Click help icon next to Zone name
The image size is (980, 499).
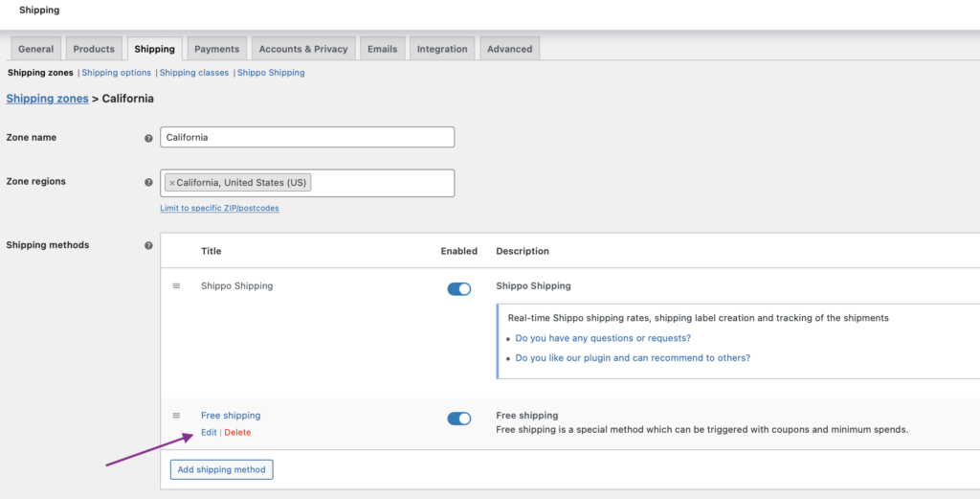(x=148, y=138)
